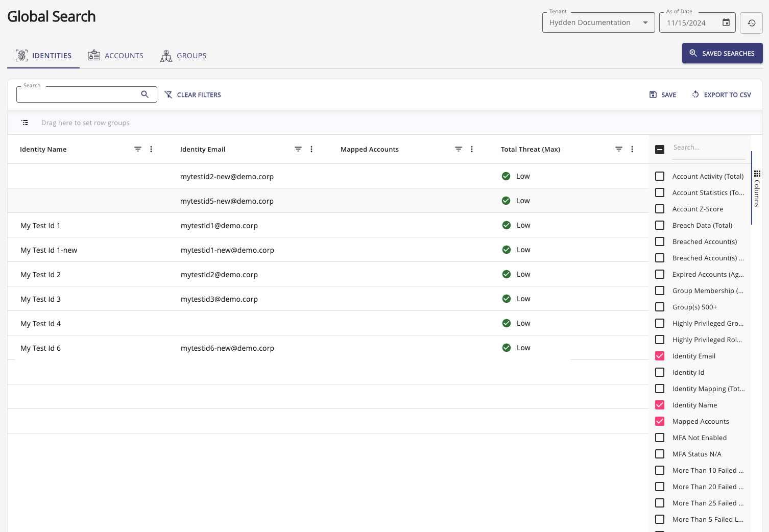Click the magnifying glass in the search box
The width and height of the screenshot is (769, 532).
coord(145,94)
